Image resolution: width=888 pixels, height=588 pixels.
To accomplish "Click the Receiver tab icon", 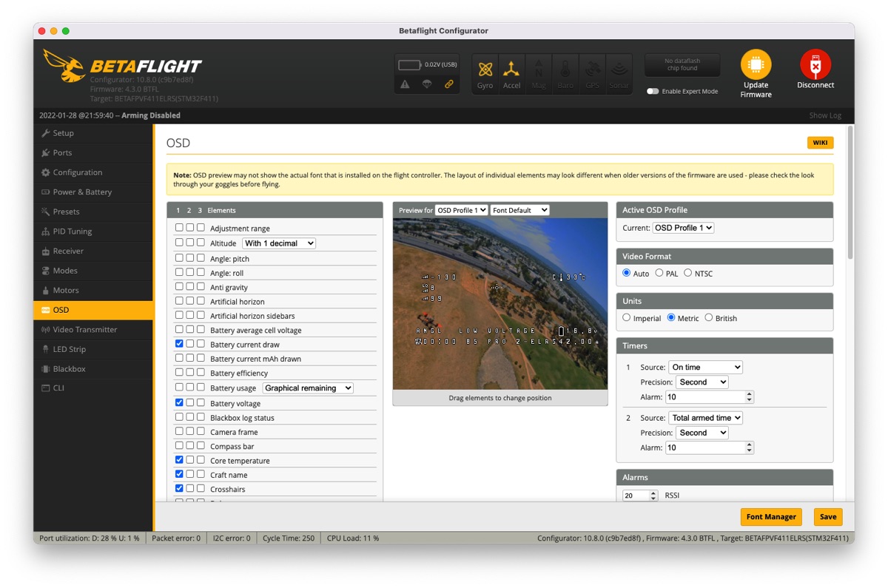I will [46, 251].
